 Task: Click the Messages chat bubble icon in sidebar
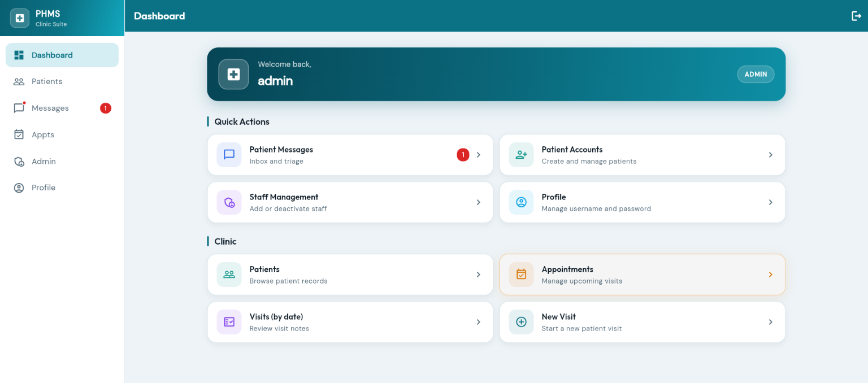tap(19, 108)
